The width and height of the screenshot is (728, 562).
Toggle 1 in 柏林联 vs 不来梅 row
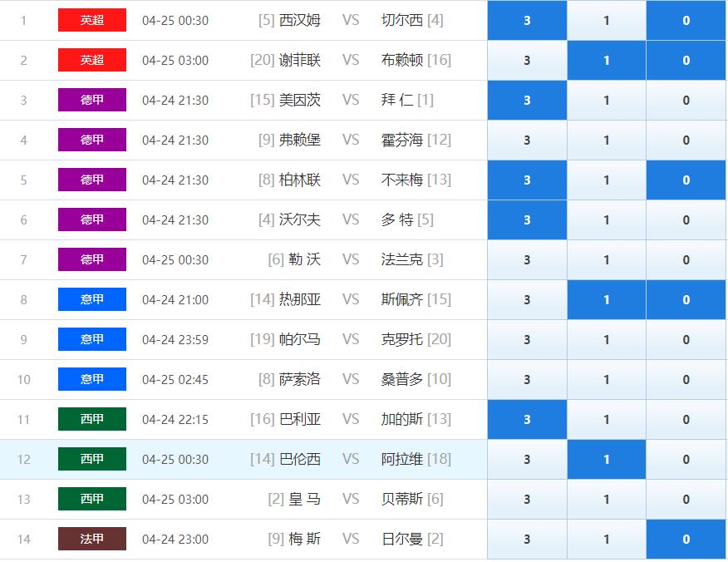click(x=607, y=180)
